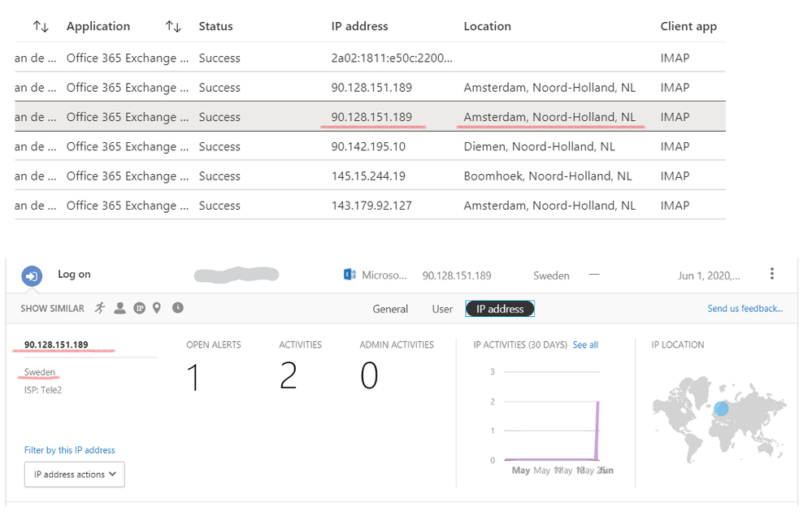
Task: Click the bold 90.128.151.189 details heading
Action: pos(56,345)
